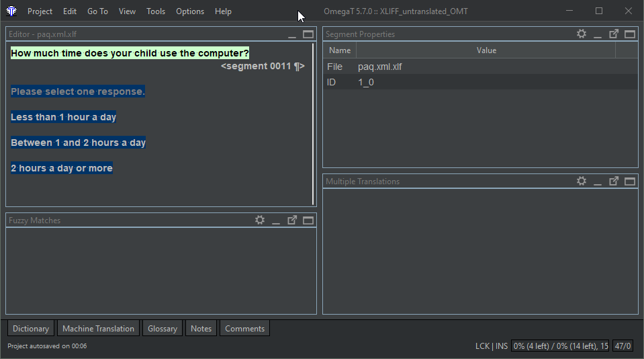Maximize the OmegaT window
This screenshot has width=644, height=359.
coord(599,11)
